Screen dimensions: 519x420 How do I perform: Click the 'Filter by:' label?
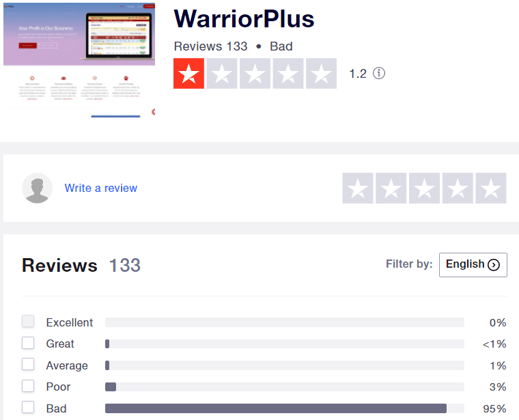tap(409, 264)
